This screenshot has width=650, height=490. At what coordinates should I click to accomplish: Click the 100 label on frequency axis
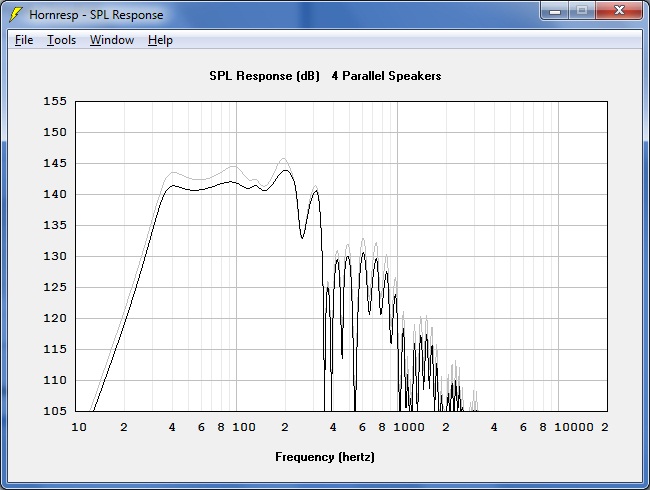click(x=244, y=427)
